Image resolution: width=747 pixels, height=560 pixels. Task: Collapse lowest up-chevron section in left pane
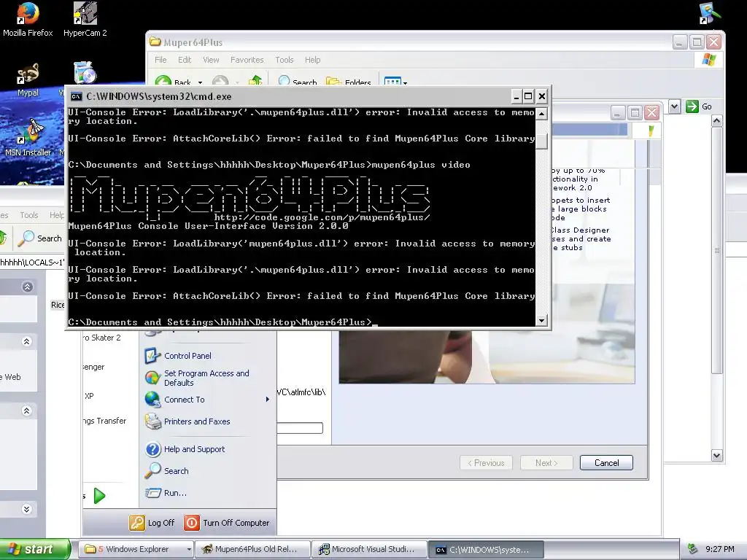pyautogui.click(x=27, y=411)
